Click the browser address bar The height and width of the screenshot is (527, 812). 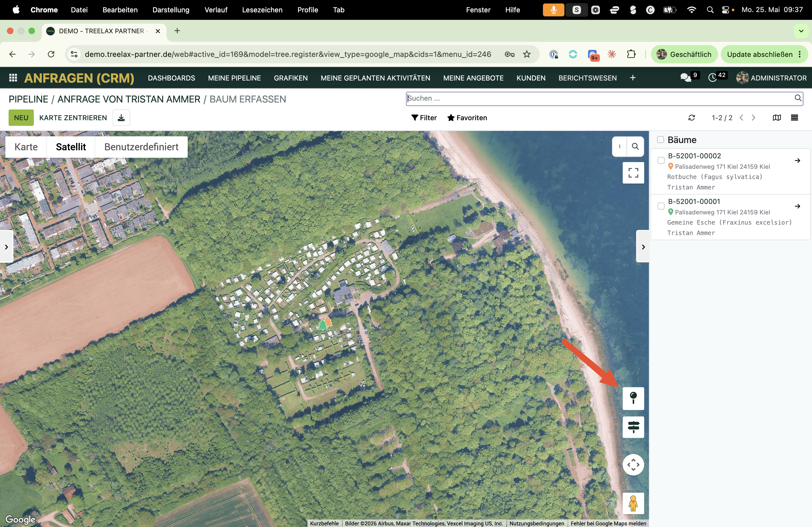[x=288, y=54]
